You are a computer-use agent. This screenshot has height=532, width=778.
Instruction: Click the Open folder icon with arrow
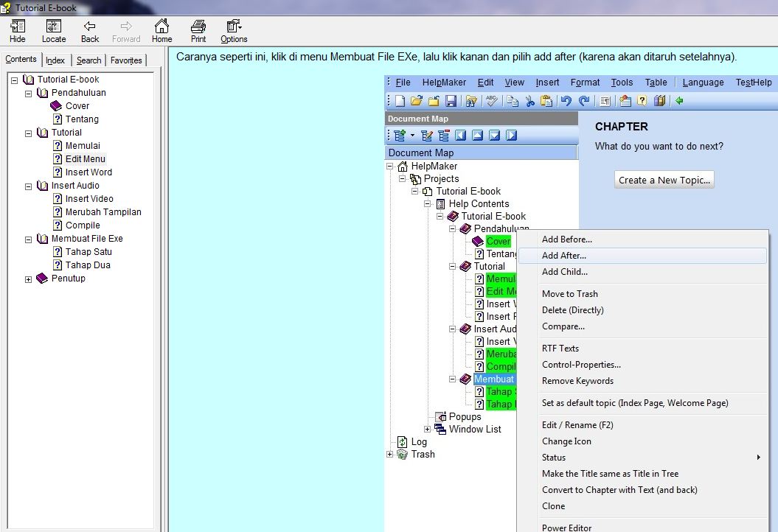[417, 101]
